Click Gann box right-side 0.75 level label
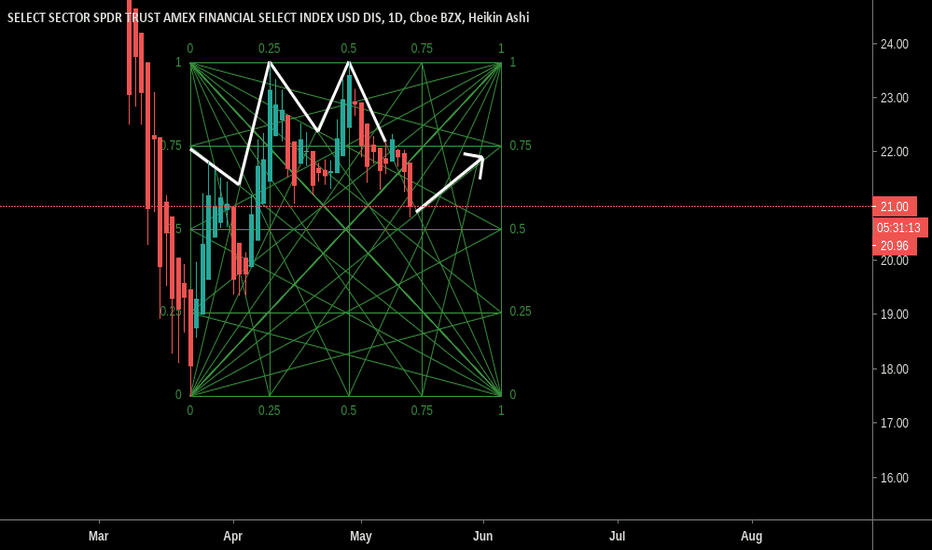The width and height of the screenshot is (932, 550). coord(520,146)
